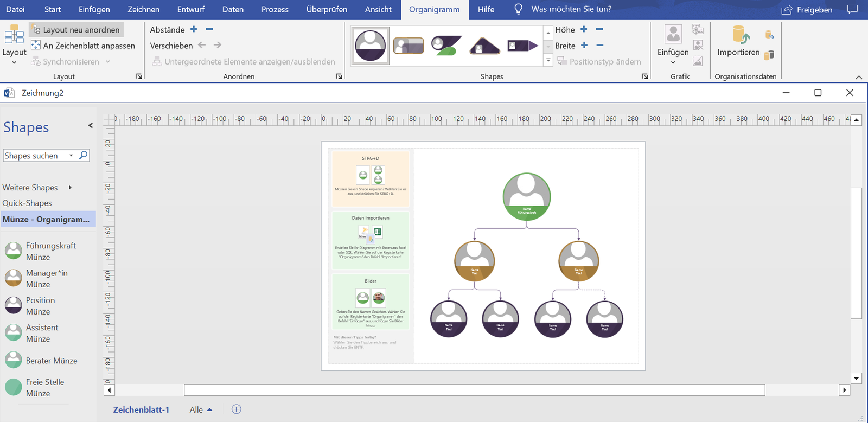Select the Assistent Münze shape
This screenshot has width=868, height=423.
click(32, 333)
